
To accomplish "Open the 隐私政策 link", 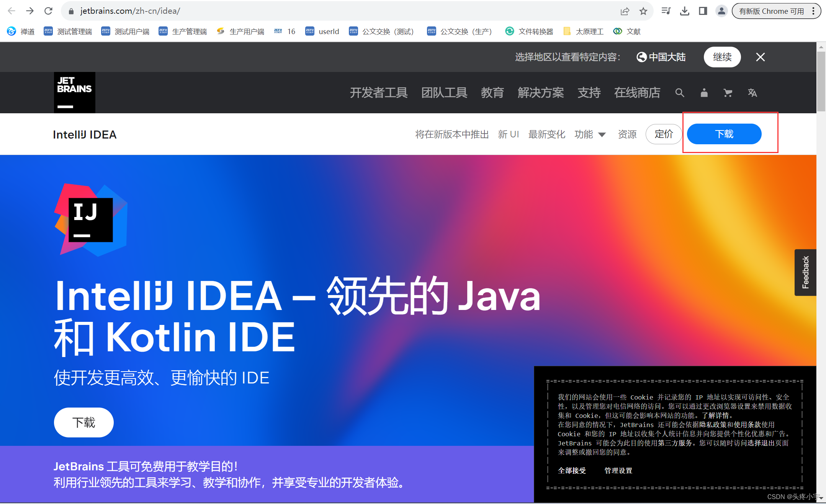I will [x=713, y=424].
